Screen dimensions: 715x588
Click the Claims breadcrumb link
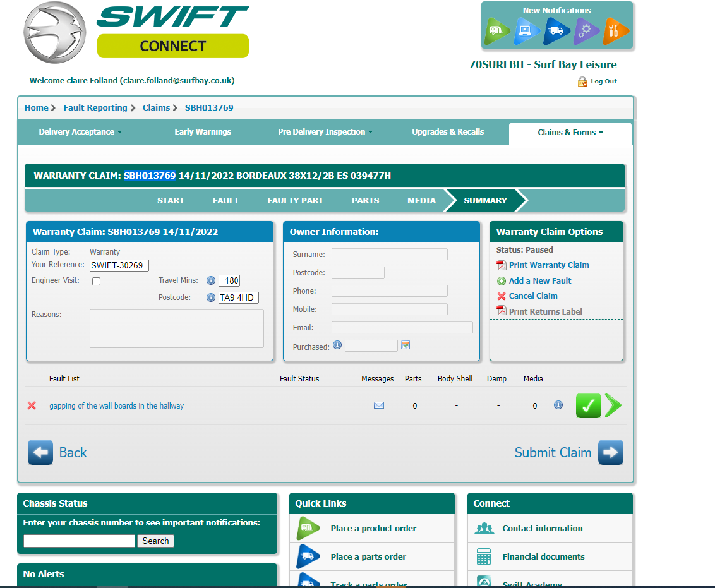click(x=157, y=108)
